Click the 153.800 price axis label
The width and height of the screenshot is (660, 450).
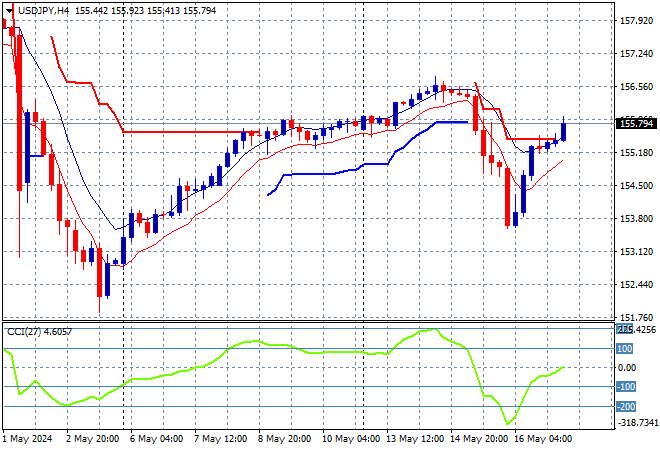(x=636, y=218)
